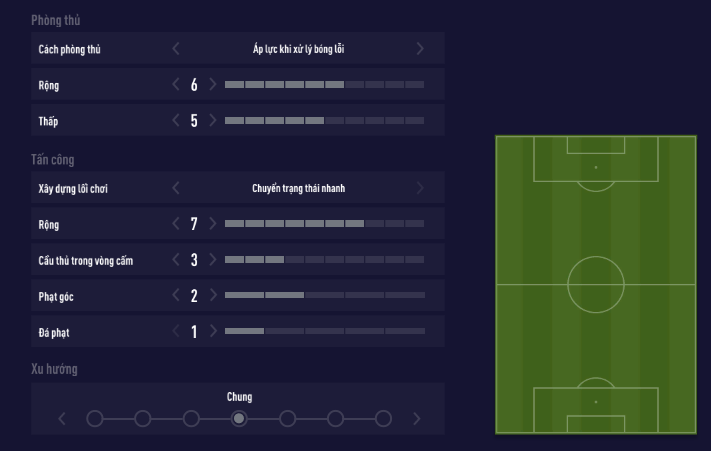Click Xu hướng next arrow

click(x=417, y=418)
